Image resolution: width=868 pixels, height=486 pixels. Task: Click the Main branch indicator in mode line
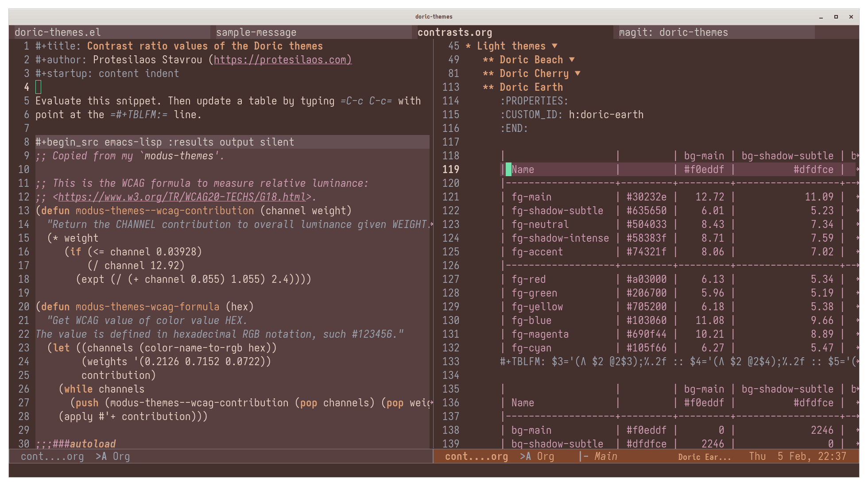pyautogui.click(x=605, y=456)
